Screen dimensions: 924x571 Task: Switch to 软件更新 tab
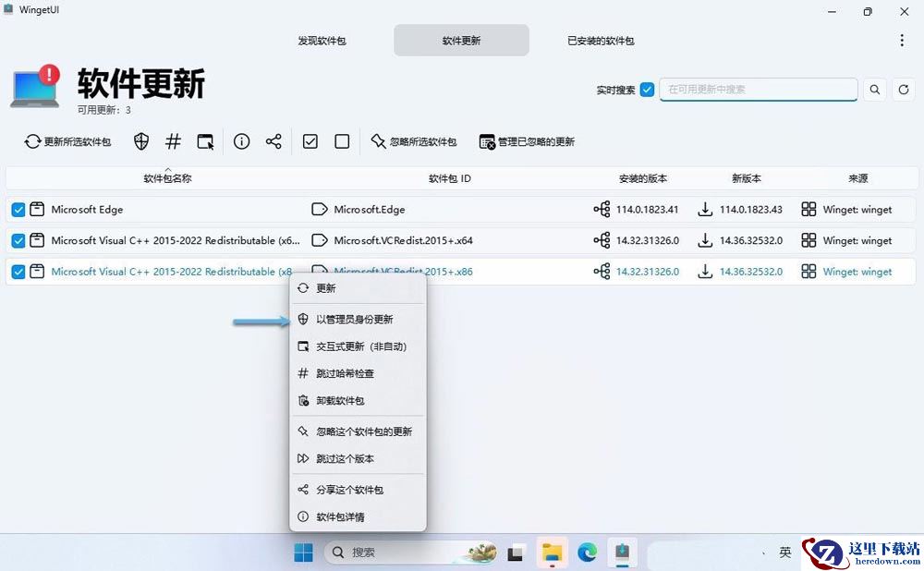[461, 41]
